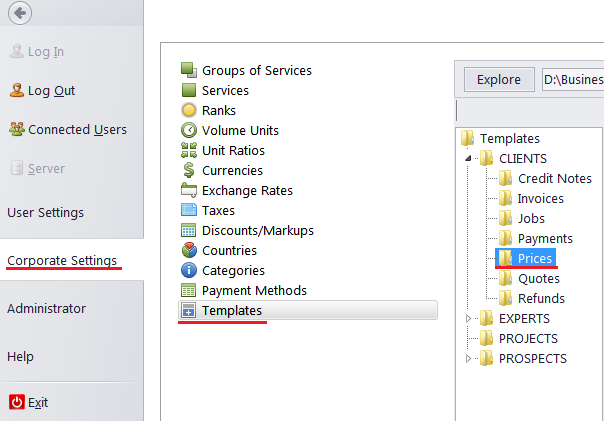604x421 pixels.
Task: Open the Corporate Settings tab
Action: point(62,260)
